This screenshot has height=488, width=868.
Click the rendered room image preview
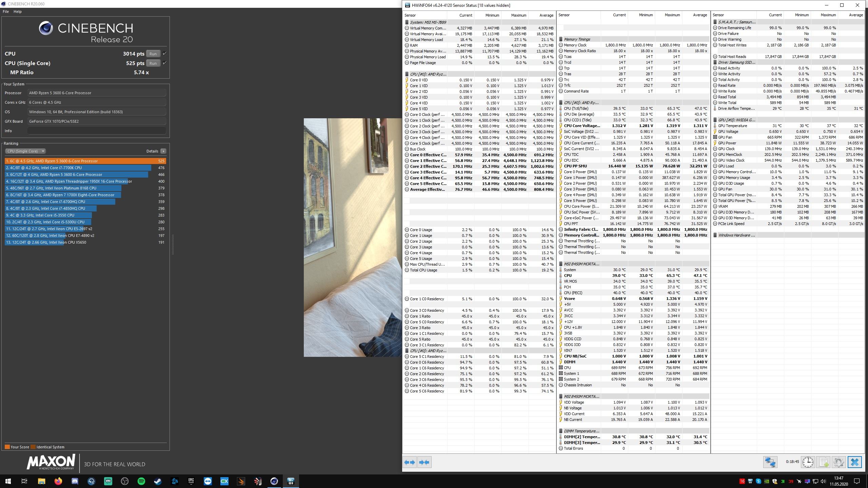pos(353,237)
